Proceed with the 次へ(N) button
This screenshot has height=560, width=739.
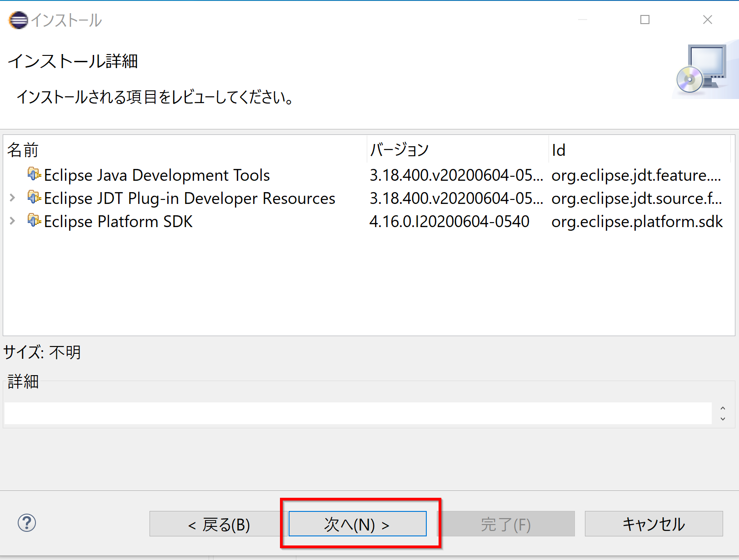coord(357,524)
